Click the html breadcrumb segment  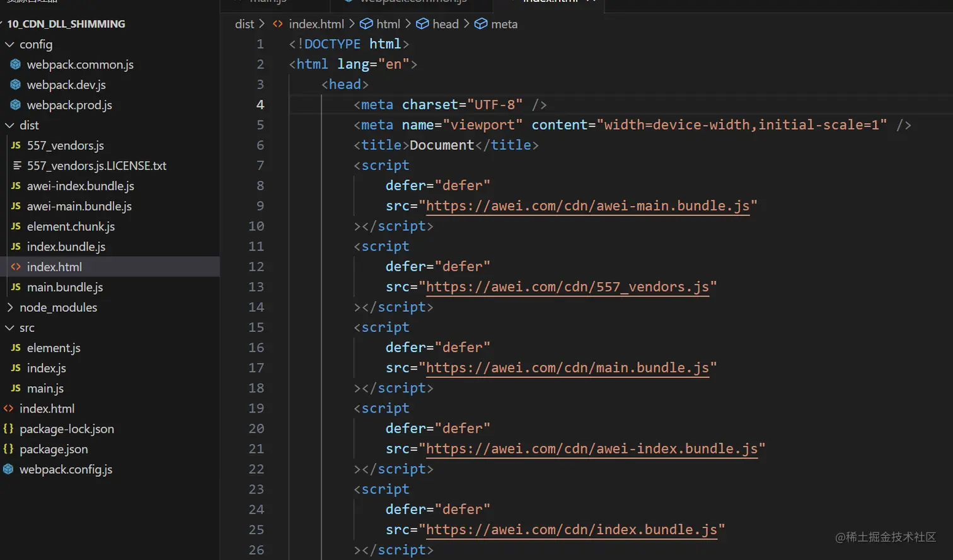pos(388,24)
